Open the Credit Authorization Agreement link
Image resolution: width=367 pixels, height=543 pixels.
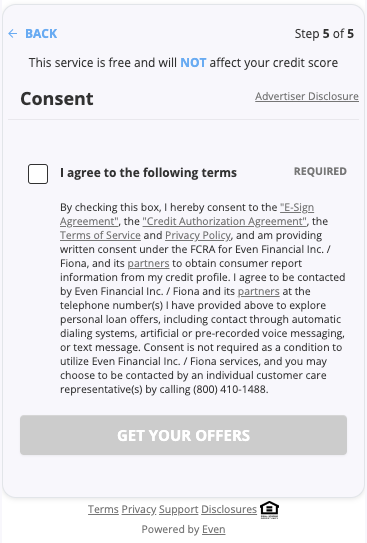224,221
